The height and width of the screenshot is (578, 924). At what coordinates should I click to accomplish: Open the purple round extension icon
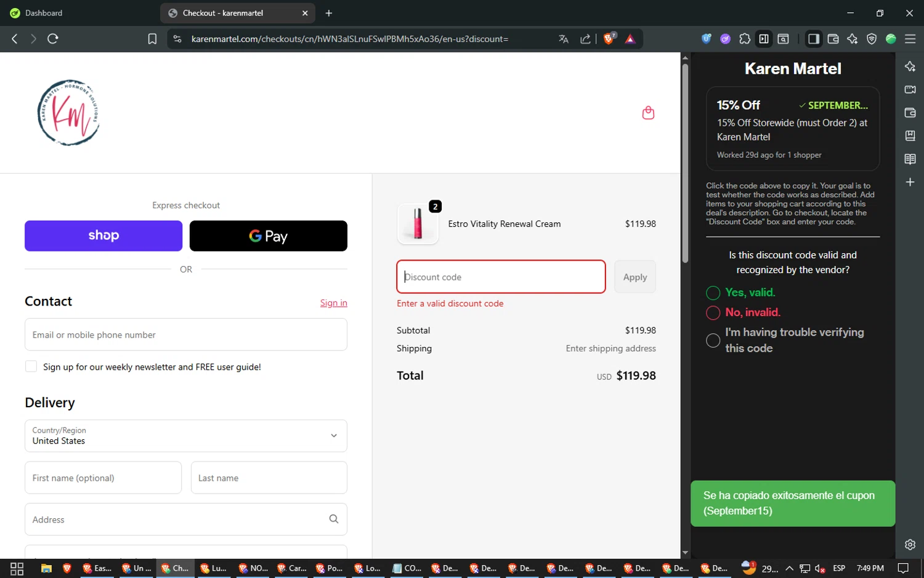(x=726, y=39)
